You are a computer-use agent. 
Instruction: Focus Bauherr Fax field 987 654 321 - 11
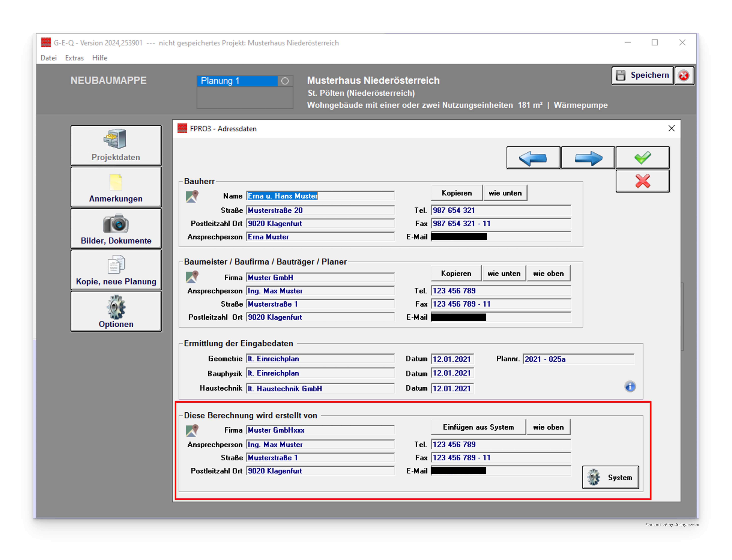tap(501, 224)
